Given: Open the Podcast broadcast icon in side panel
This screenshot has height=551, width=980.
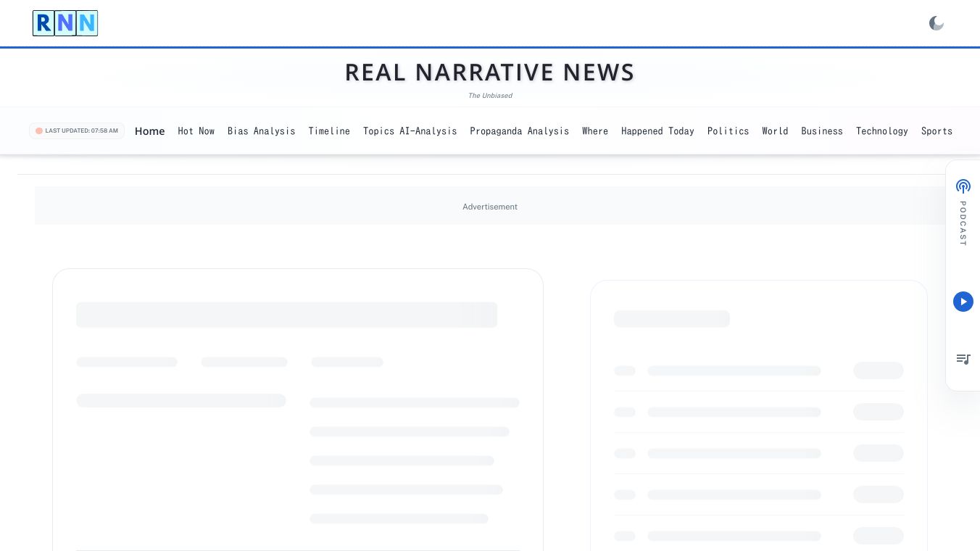Looking at the screenshot, I should (x=963, y=186).
